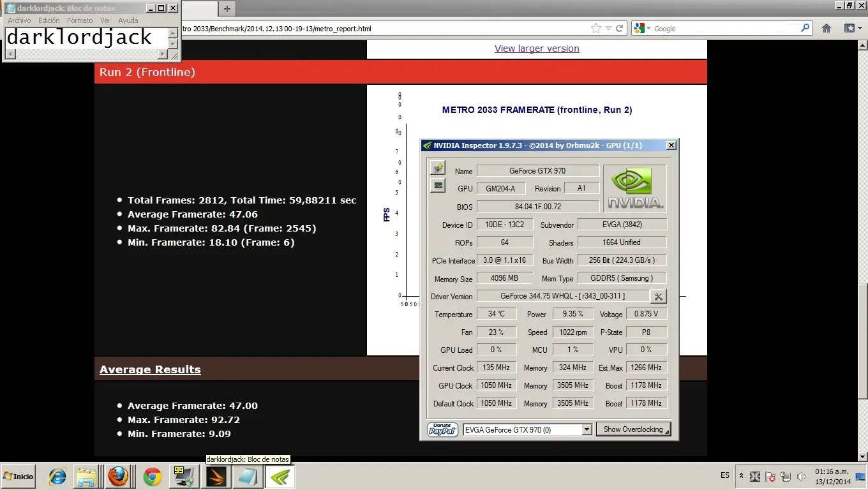
Task: Click the Mem Type value GDDR5 ( Samsung )
Action: coord(622,278)
